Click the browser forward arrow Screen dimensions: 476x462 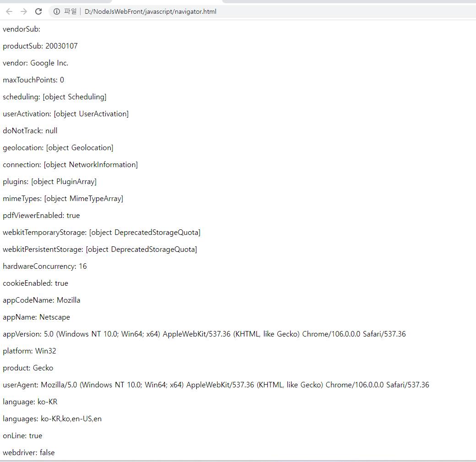click(x=24, y=11)
